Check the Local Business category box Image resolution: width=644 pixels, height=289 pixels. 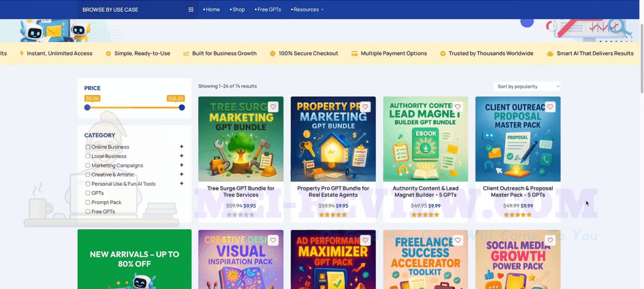click(87, 156)
